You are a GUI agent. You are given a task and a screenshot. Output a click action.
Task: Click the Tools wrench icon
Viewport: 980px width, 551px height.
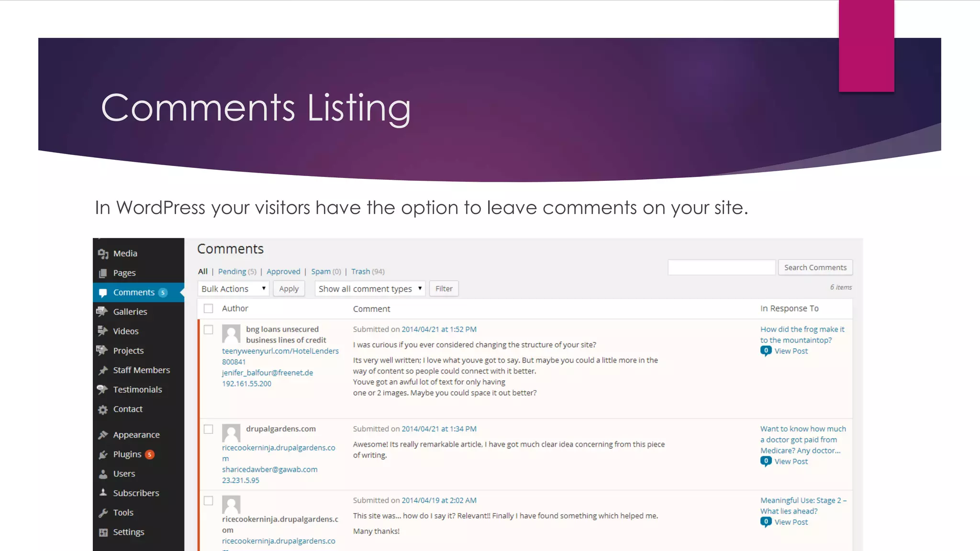point(103,513)
